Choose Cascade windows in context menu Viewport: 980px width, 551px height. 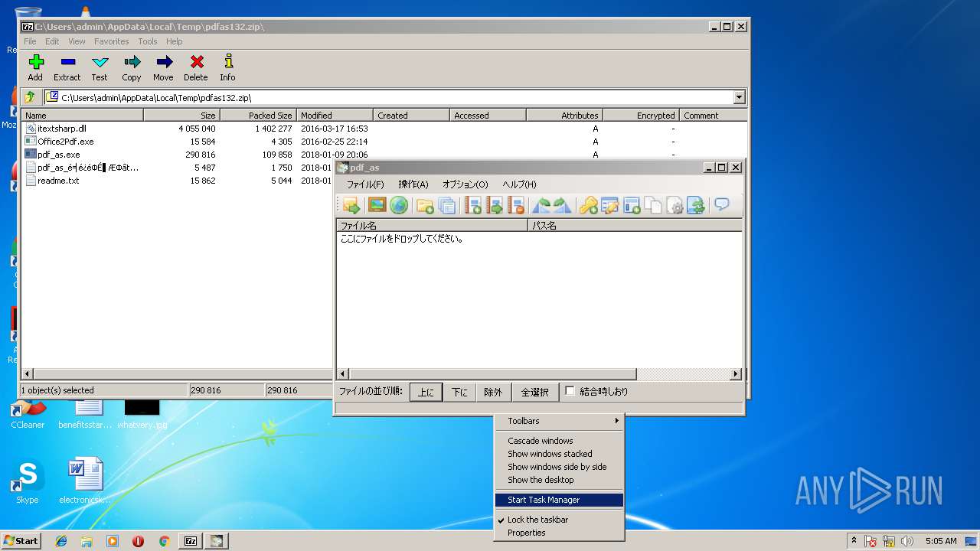[x=560, y=441]
